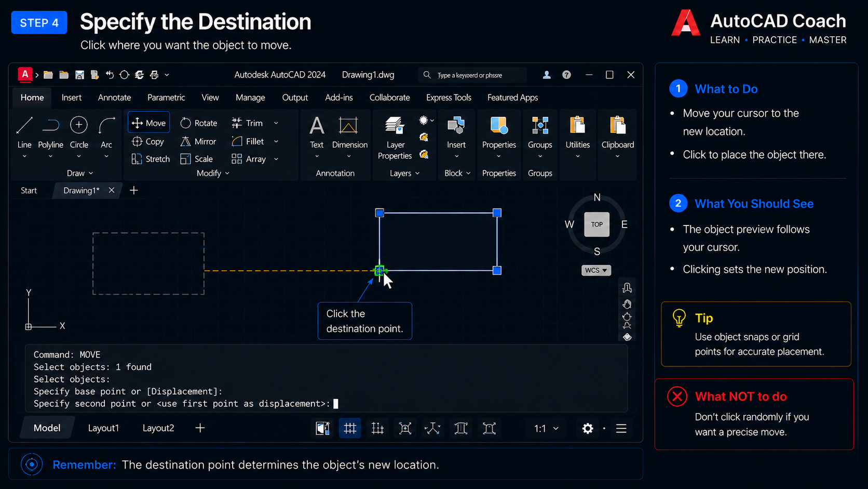The image size is (868, 489).
Task: Click the Groups icon
Action: pyautogui.click(x=540, y=133)
